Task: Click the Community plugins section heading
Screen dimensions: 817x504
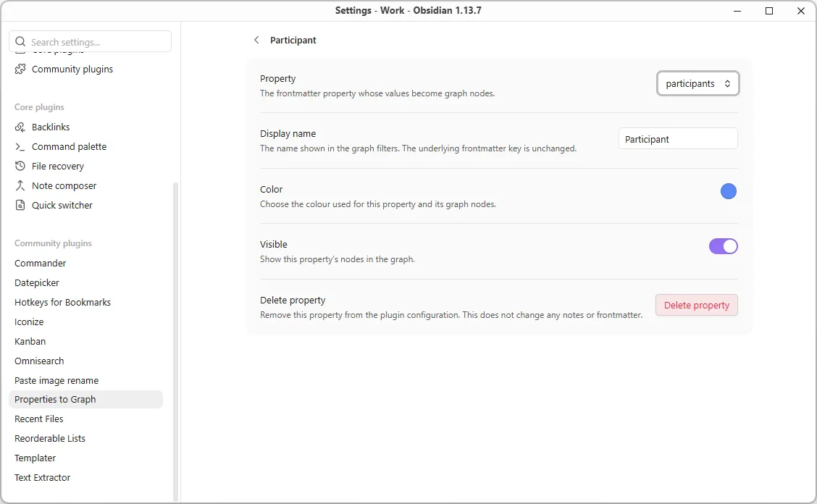Action: (x=53, y=243)
